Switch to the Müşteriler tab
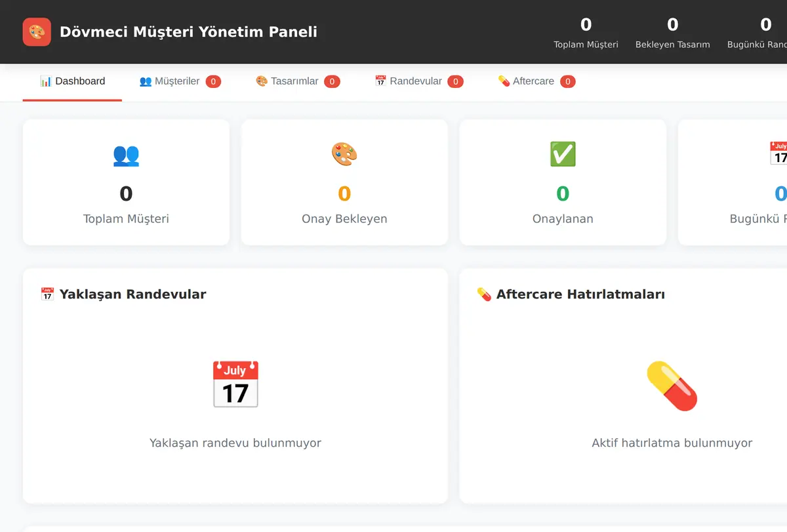787x532 pixels. (180, 81)
